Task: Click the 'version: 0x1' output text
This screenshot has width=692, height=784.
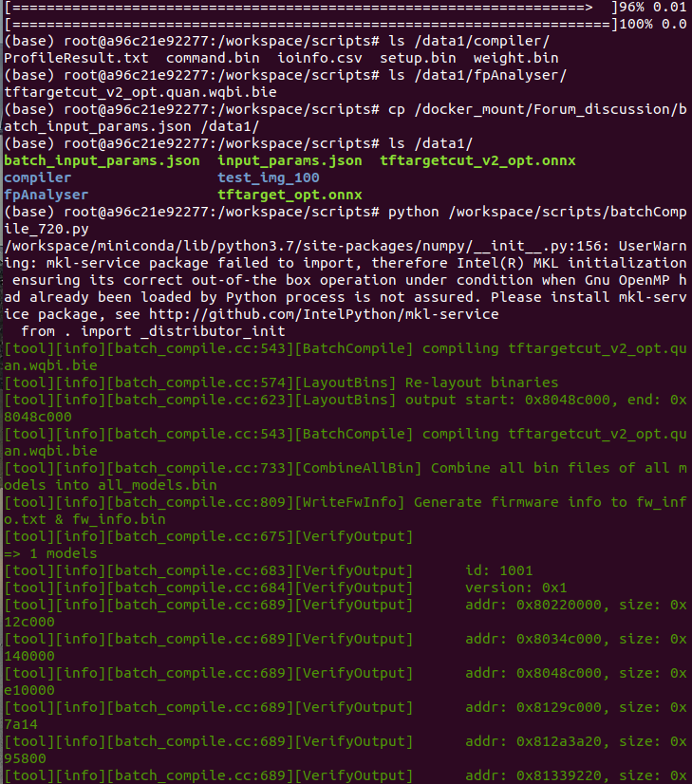Action: [516, 588]
